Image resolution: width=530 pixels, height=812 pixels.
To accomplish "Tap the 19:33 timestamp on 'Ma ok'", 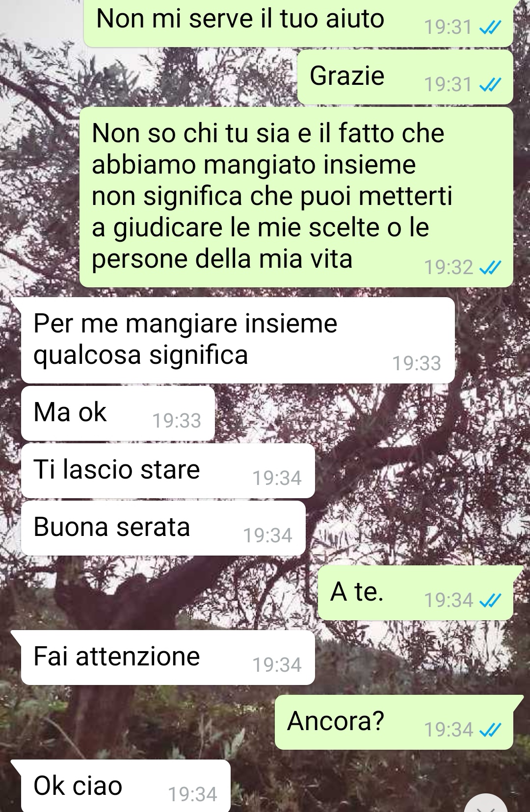I will pos(177,421).
